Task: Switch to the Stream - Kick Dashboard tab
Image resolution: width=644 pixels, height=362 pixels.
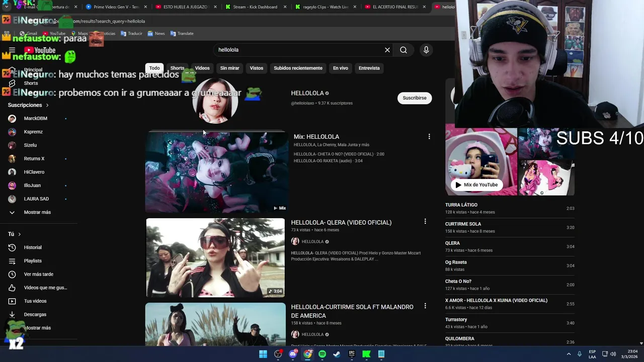Action: (x=255, y=7)
